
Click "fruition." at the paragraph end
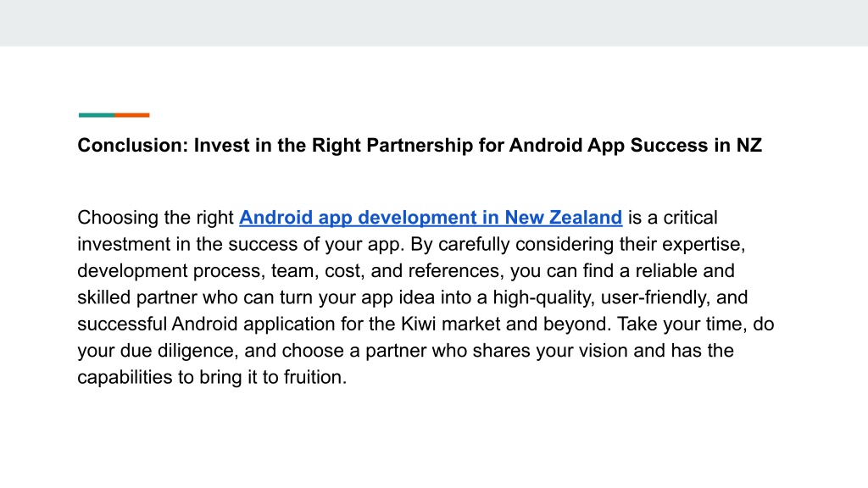[x=315, y=377]
